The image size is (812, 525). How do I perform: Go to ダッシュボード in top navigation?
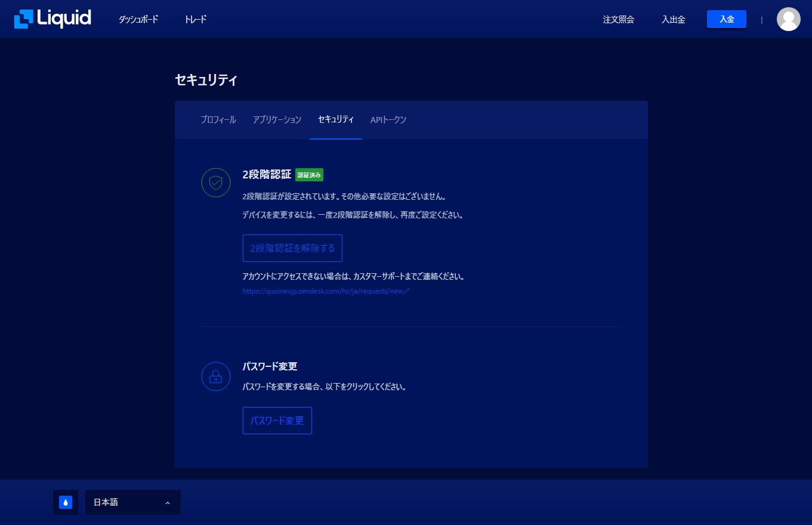pyautogui.click(x=138, y=19)
